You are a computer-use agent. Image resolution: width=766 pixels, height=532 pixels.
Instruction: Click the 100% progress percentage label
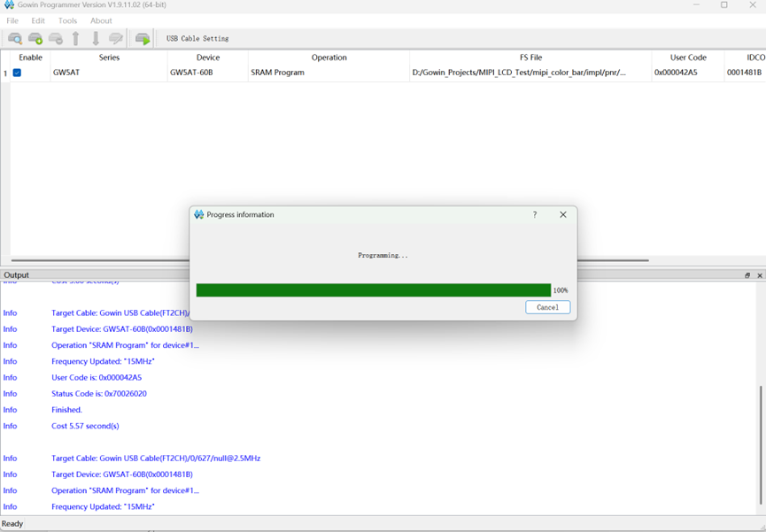tap(561, 290)
